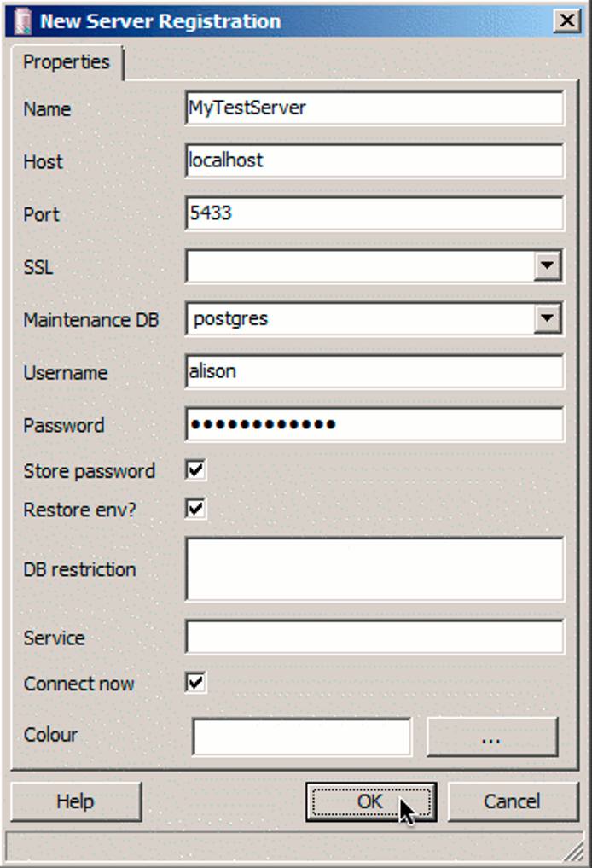Select the Host field showing localhost

tap(373, 162)
